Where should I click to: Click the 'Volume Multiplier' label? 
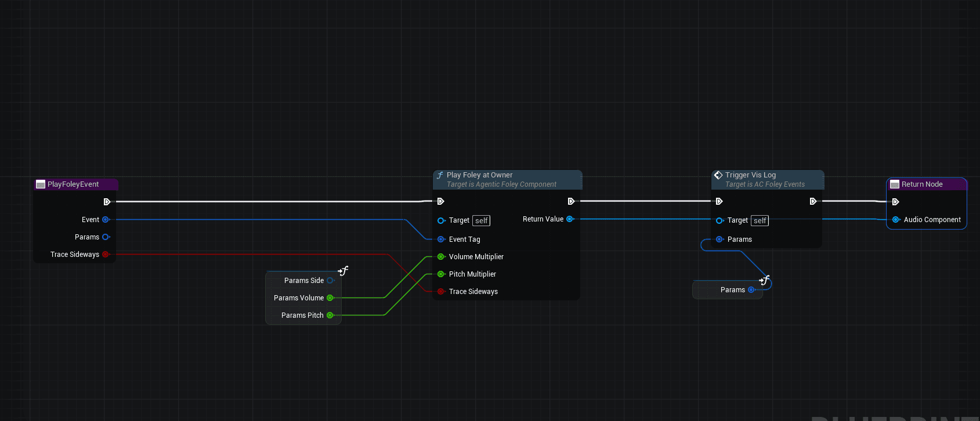476,257
